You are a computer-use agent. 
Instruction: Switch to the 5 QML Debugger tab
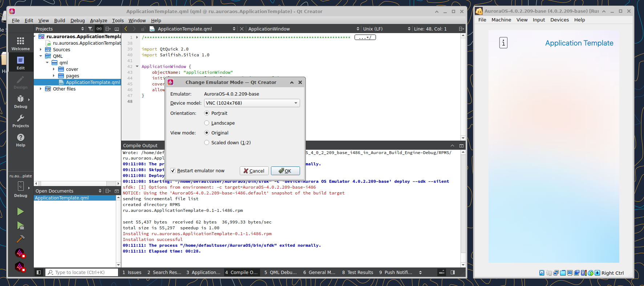click(280, 272)
